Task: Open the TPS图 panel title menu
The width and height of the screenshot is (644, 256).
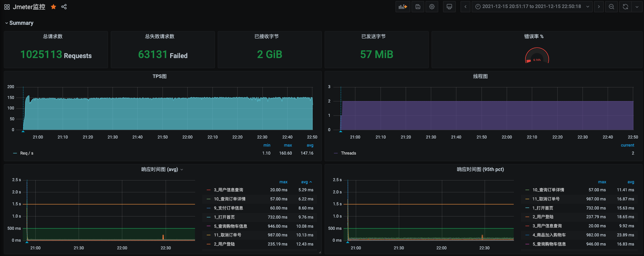Action: (160, 76)
